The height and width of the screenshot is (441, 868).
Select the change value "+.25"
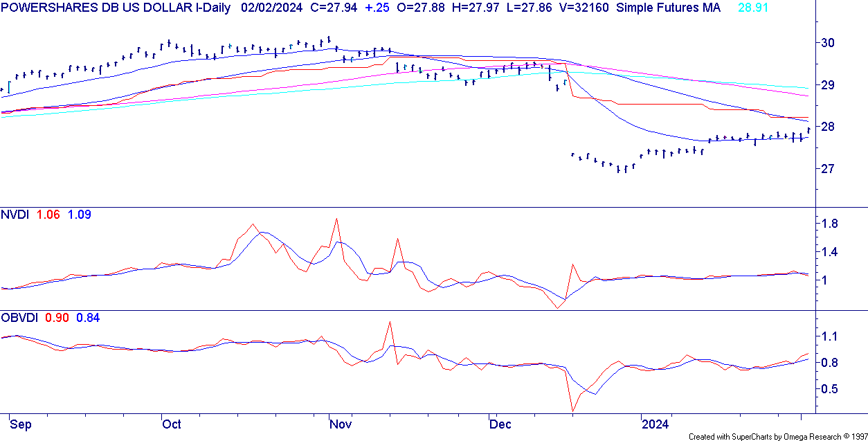pos(379,8)
